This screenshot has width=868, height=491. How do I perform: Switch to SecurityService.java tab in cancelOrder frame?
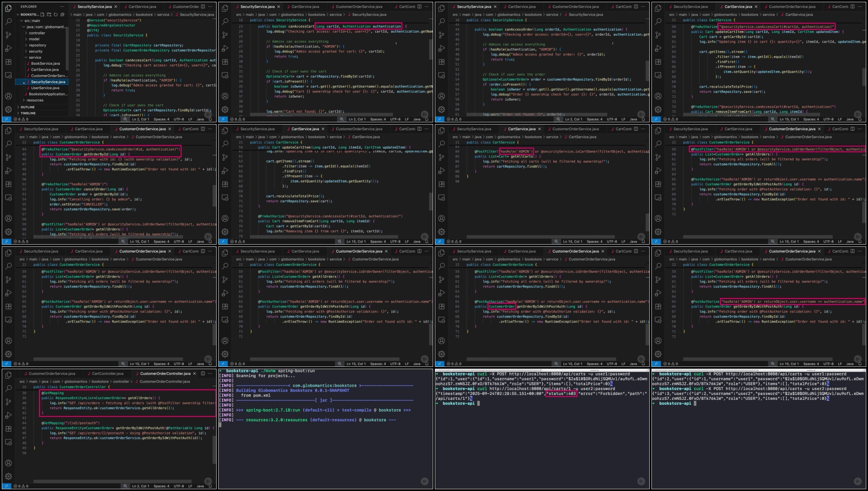point(41,129)
